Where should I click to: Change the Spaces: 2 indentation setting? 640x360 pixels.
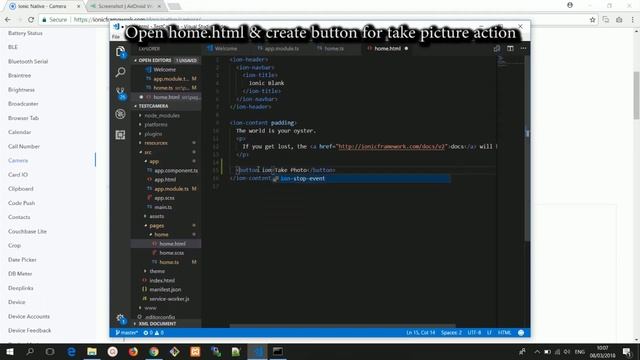pyautogui.click(x=451, y=333)
